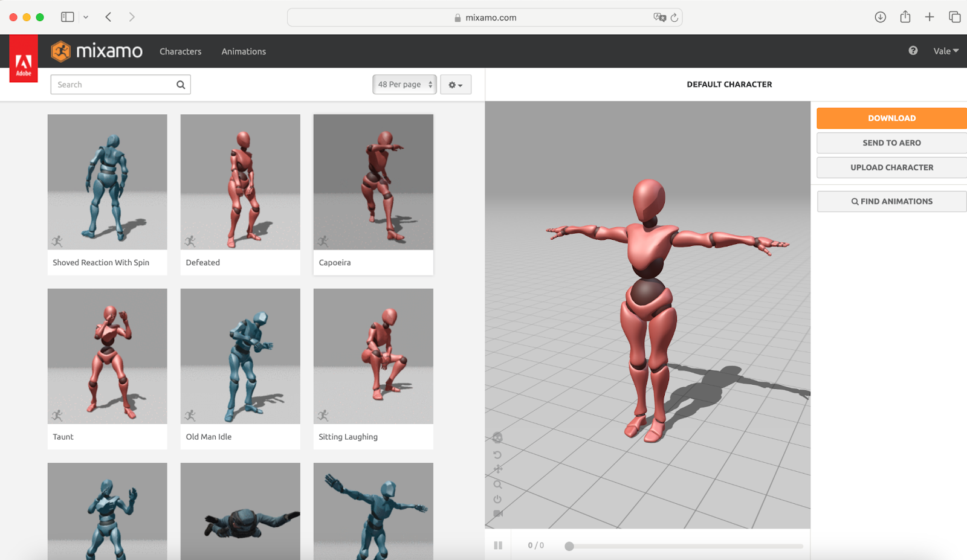967x560 pixels.
Task: Select the Old Man Idle thumbnail
Action: (x=241, y=356)
